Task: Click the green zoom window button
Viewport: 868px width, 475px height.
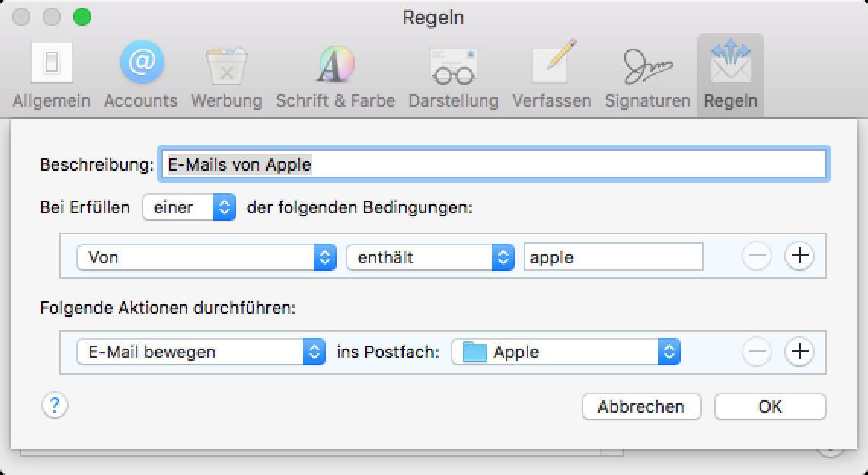Action: coord(82,18)
